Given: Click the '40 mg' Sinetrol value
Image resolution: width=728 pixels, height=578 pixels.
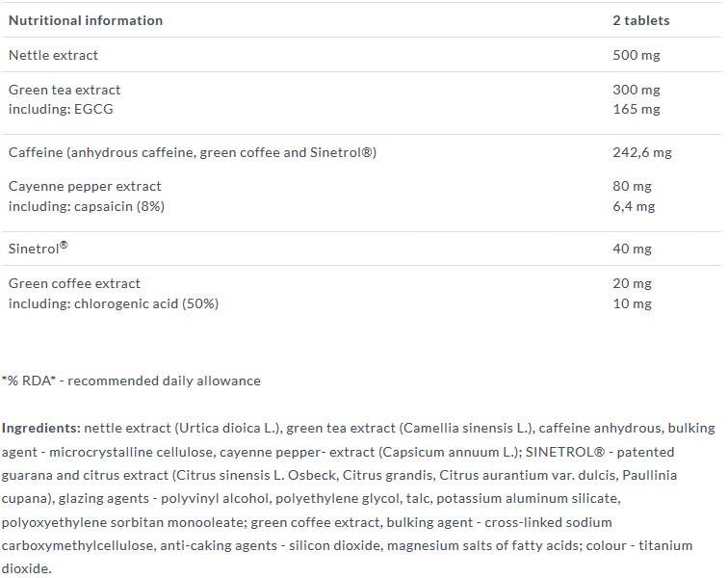Looking at the screenshot, I should click(633, 249).
